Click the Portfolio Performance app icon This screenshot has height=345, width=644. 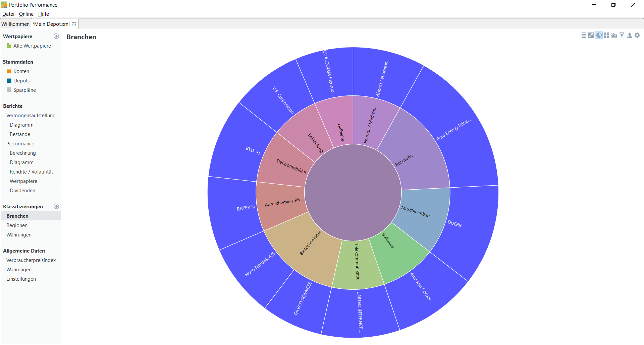(x=4, y=5)
